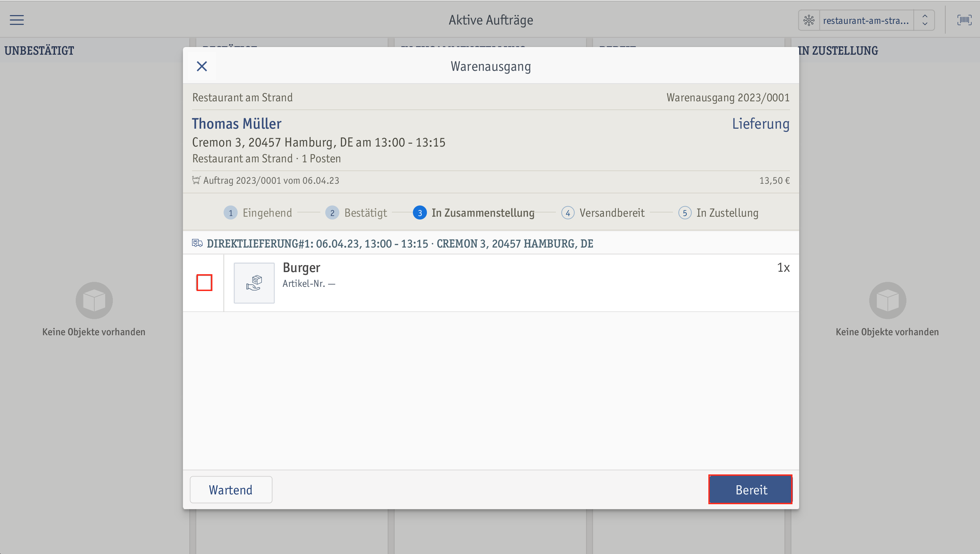
Task: Click the Burger item name
Action: (302, 268)
